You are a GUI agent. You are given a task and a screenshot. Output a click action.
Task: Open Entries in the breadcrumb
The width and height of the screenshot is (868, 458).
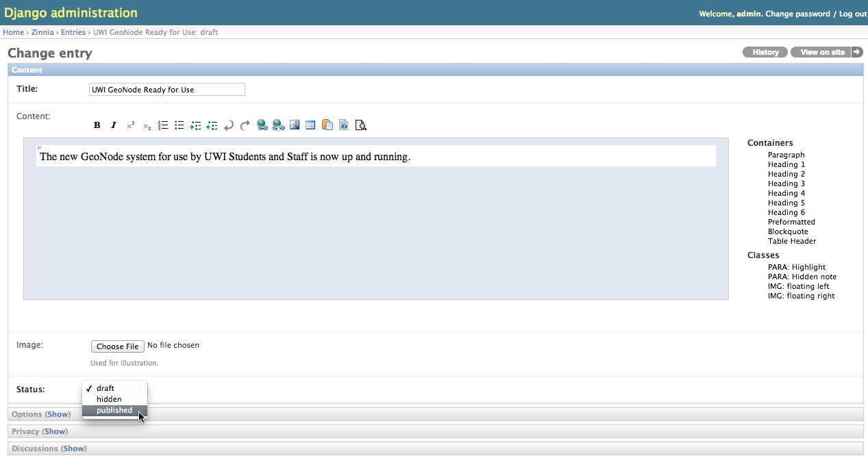73,32
